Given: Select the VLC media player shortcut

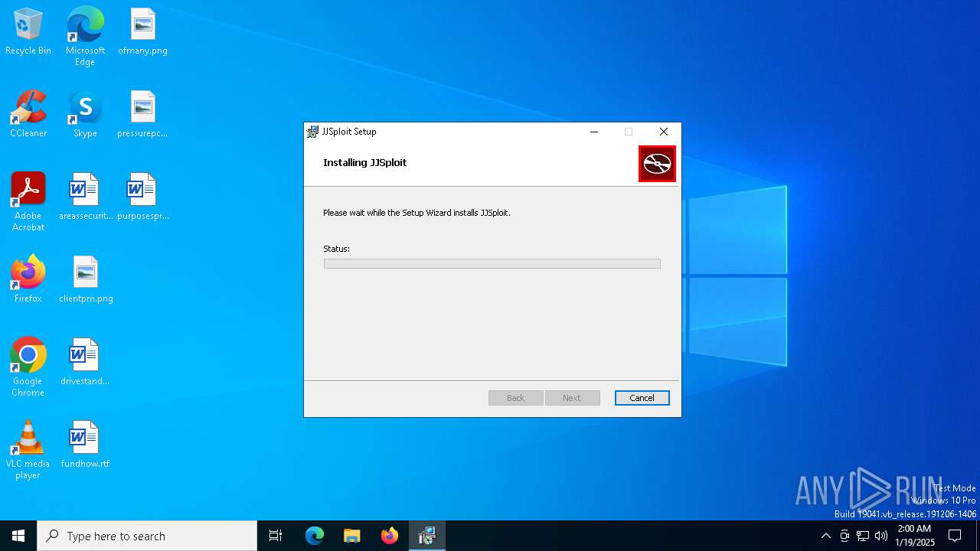Looking at the screenshot, I should [x=28, y=449].
